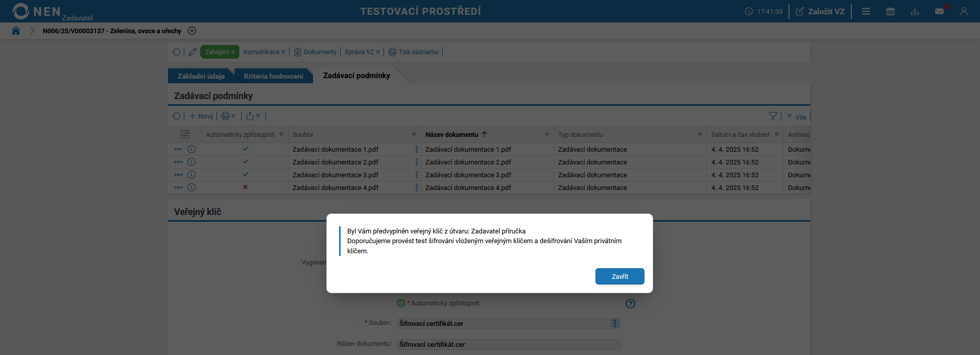The height and width of the screenshot is (355, 980).
Task: Click the session clock 17:41:33
Action: [x=763, y=11]
